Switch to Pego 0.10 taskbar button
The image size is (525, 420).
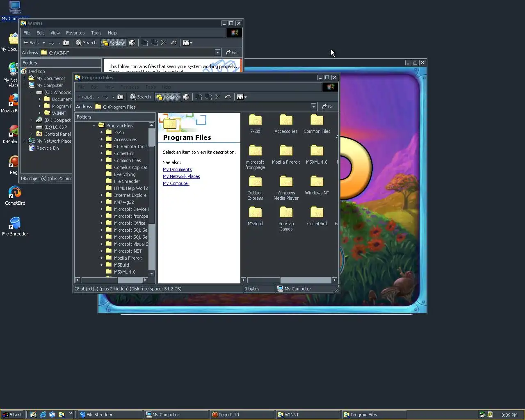(x=242, y=415)
